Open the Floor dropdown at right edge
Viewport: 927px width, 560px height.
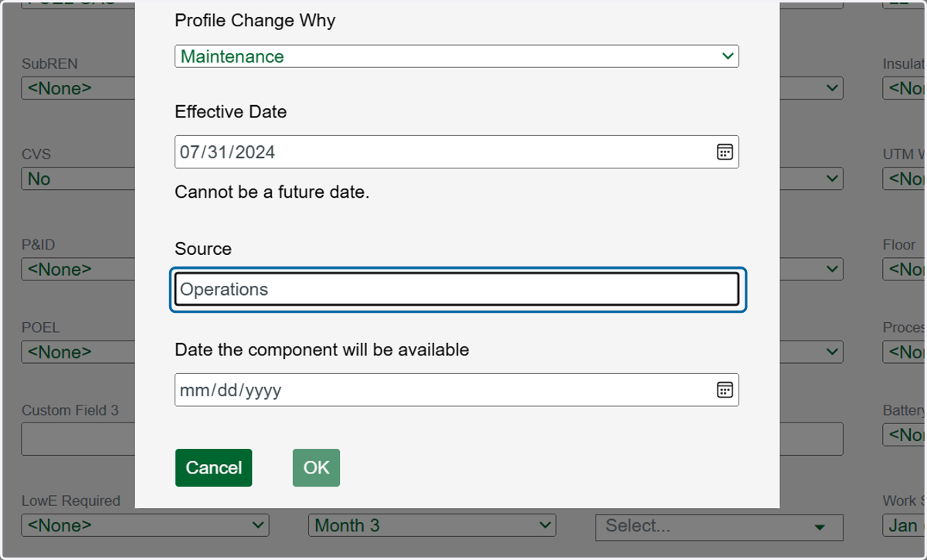[x=905, y=269]
